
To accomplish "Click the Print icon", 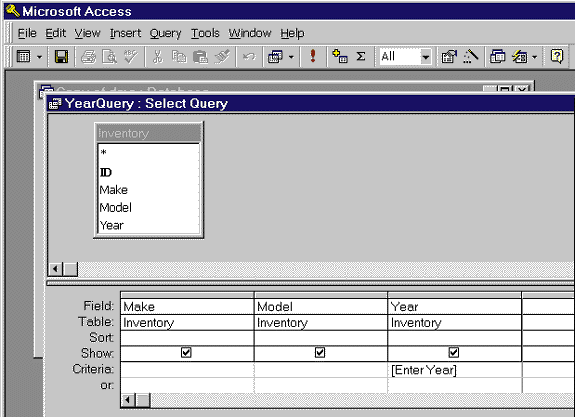I will 88,56.
